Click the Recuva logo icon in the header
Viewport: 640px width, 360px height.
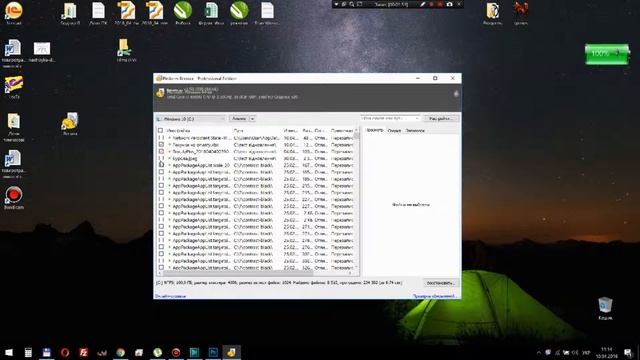click(x=160, y=93)
